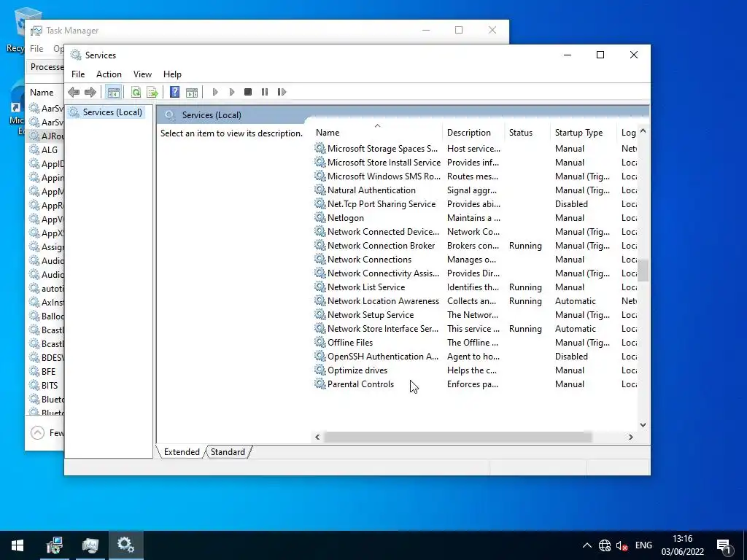Select Network Connectivity Assistant service
The height and width of the screenshot is (560, 747).
(x=476, y=273)
